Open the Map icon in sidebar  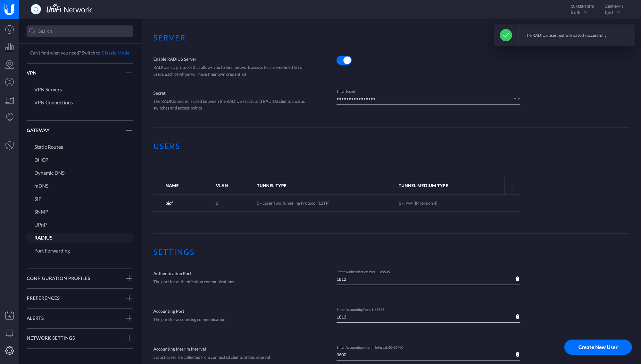click(x=10, y=65)
